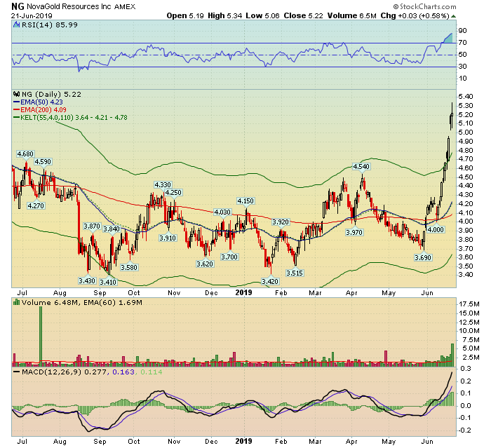This screenshot has width=491, height=448.
Task: Click the Volume 6.48M legend text
Action: click(x=51, y=302)
